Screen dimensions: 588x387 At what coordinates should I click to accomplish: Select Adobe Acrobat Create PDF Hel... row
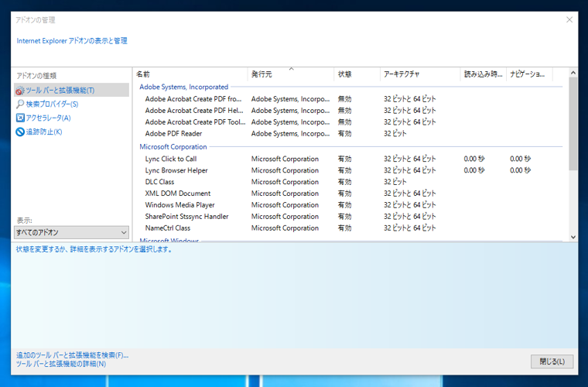pos(350,111)
